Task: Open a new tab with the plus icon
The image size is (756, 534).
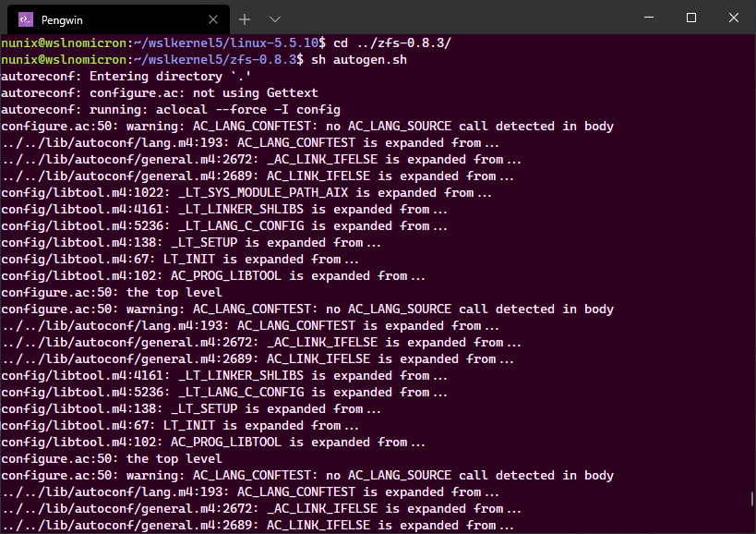Action: click(245, 18)
